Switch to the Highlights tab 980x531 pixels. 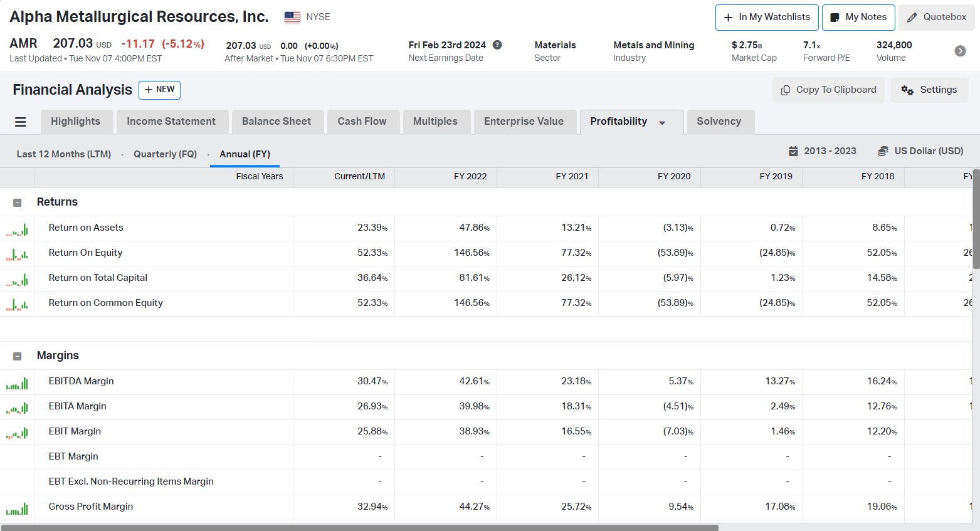click(76, 122)
